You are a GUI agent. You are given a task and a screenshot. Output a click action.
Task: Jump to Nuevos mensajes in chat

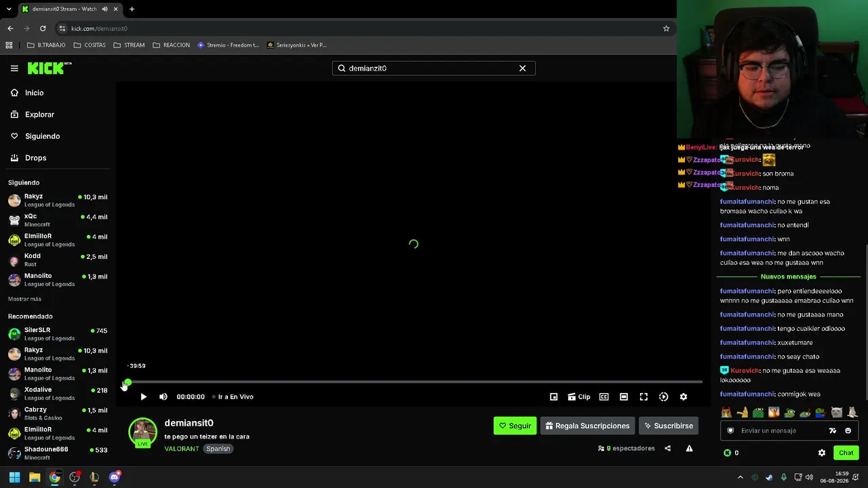789,277
